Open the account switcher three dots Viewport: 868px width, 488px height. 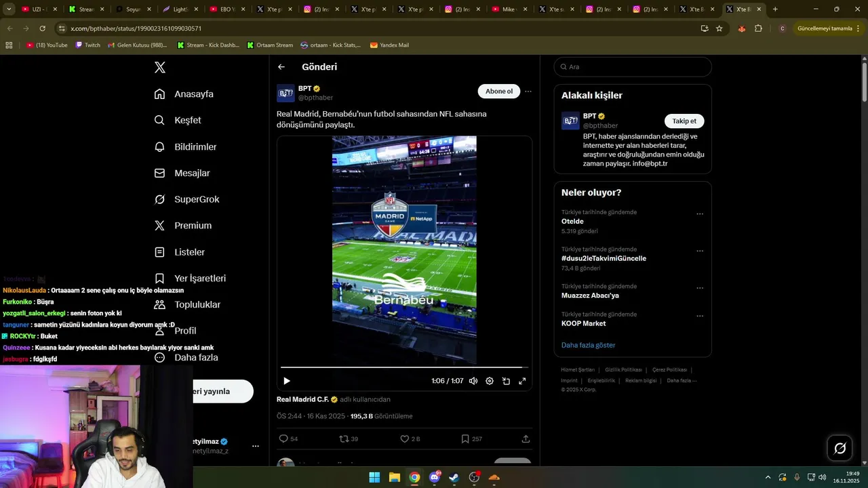coord(256,446)
